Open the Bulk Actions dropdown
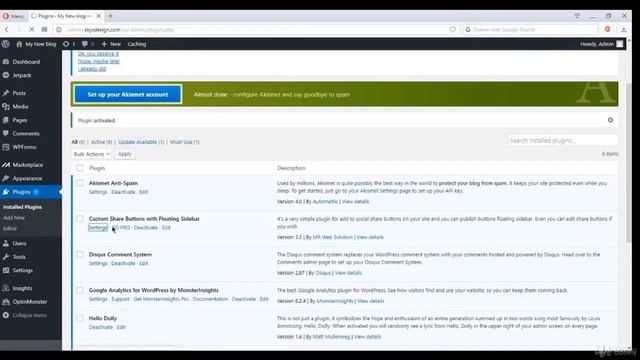This screenshot has height=360, width=640. coord(91,154)
